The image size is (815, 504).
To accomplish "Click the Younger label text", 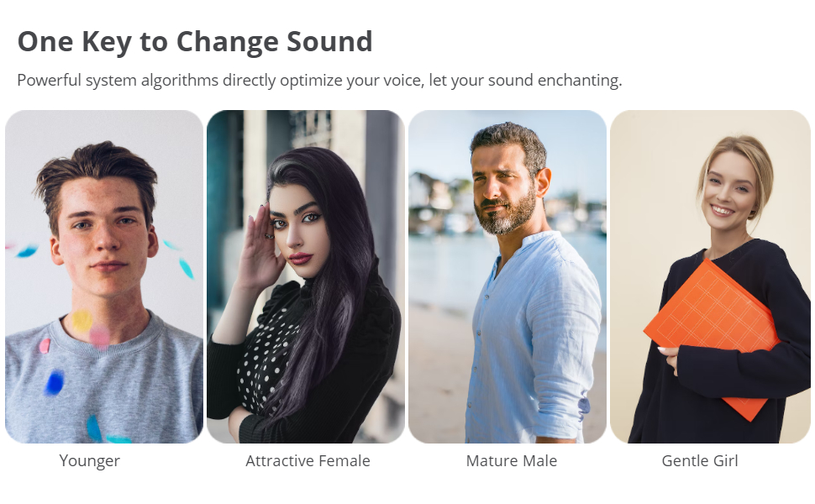I will [x=90, y=461].
